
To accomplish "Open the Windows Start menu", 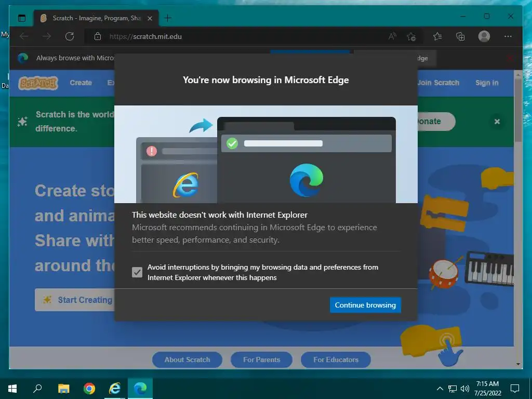I will [12, 389].
